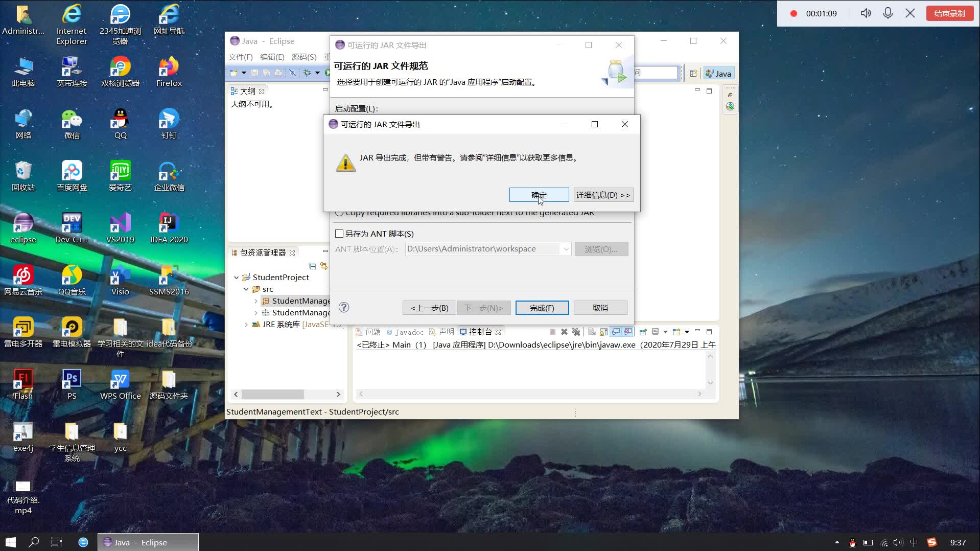Viewport: 980px width, 551px height.
Task: Click the help icon in JAR export dialog
Action: click(x=343, y=308)
